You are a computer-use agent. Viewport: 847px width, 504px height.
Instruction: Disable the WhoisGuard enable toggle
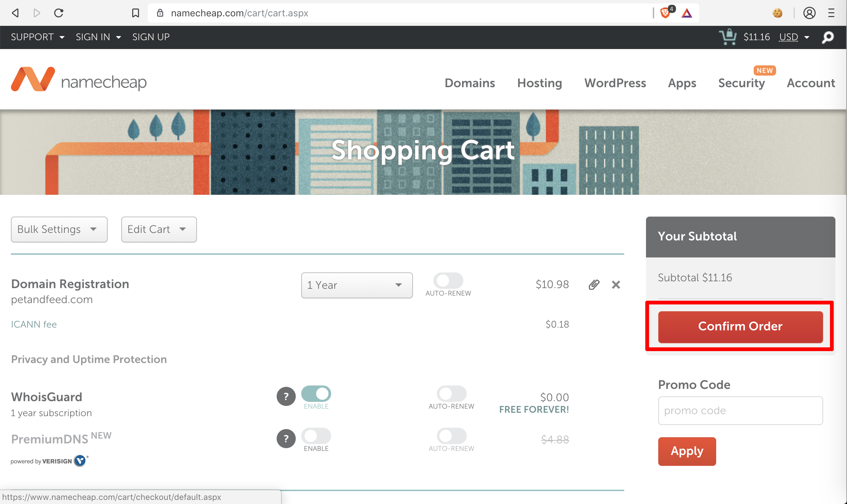click(316, 394)
